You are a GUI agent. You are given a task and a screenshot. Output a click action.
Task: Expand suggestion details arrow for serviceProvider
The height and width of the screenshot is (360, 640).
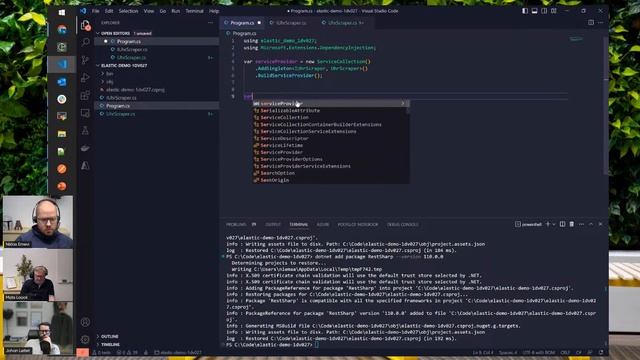tap(403, 103)
